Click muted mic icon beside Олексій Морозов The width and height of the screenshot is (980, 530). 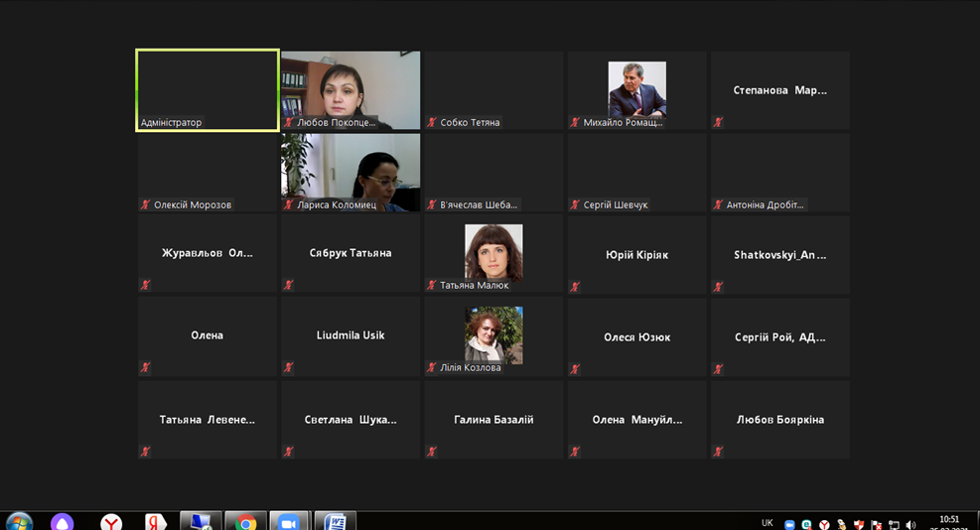pyautogui.click(x=146, y=205)
